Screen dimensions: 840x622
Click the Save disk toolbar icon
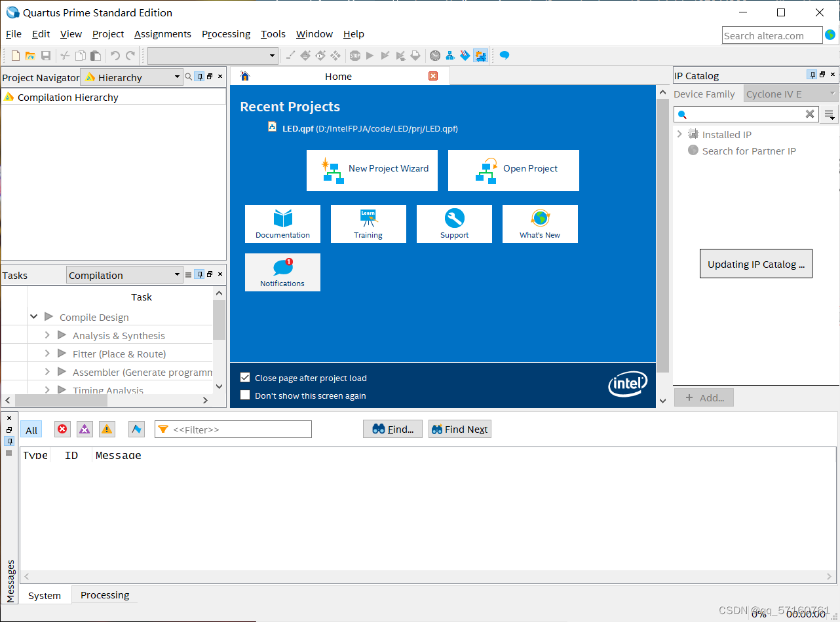click(x=46, y=56)
